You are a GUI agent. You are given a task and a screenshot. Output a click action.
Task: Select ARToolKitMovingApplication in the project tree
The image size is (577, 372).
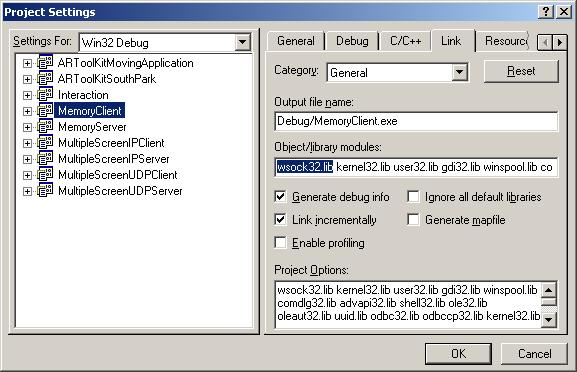point(125,63)
